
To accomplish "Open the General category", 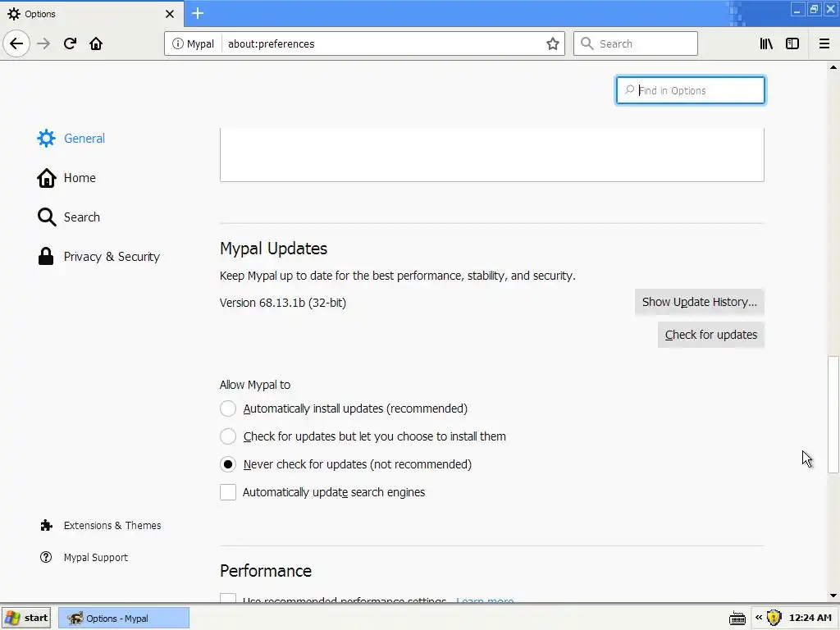I will tap(71, 138).
